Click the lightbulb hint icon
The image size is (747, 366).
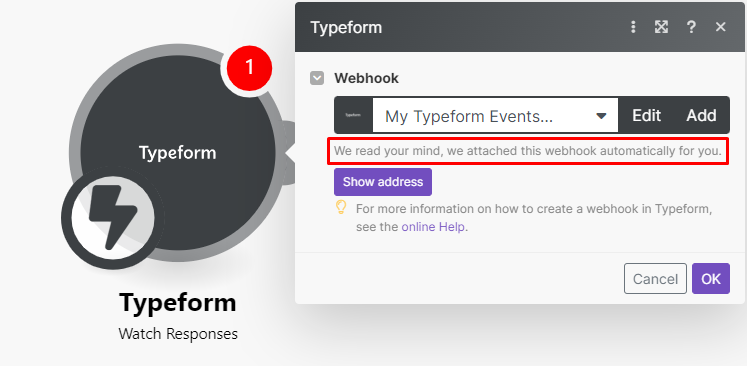341,207
